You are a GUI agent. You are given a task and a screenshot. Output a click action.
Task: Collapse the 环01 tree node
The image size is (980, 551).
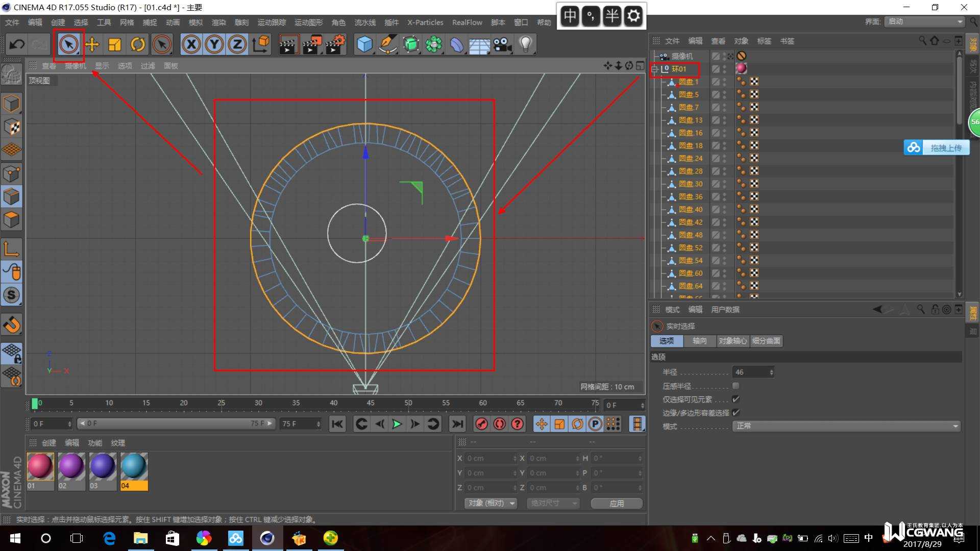point(655,69)
